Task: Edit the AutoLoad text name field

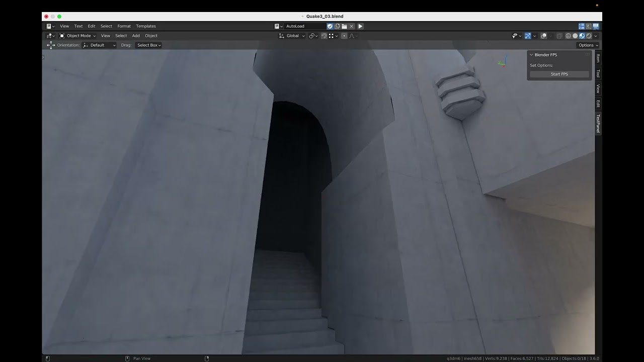Action: click(x=305, y=26)
